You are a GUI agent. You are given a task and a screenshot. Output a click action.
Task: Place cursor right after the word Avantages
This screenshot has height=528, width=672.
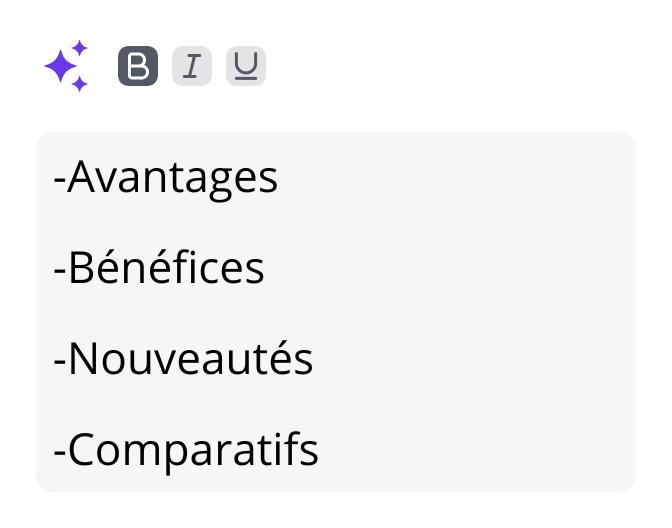point(280,178)
